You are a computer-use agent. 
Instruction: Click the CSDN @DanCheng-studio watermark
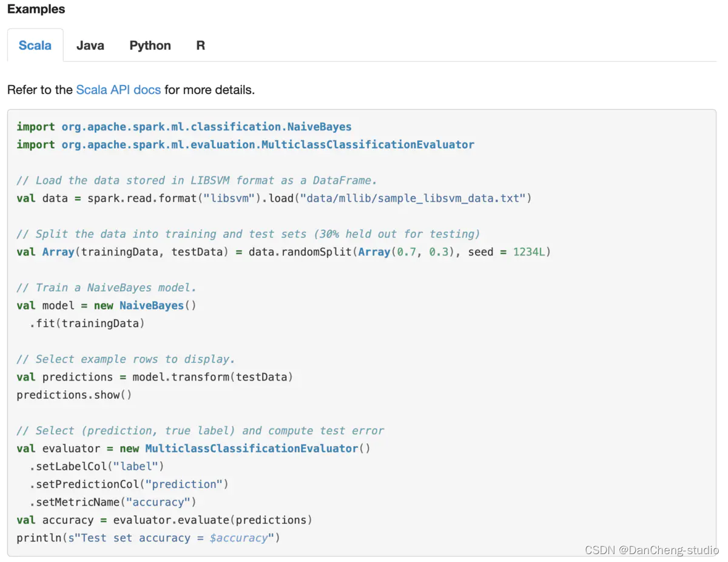click(x=651, y=550)
